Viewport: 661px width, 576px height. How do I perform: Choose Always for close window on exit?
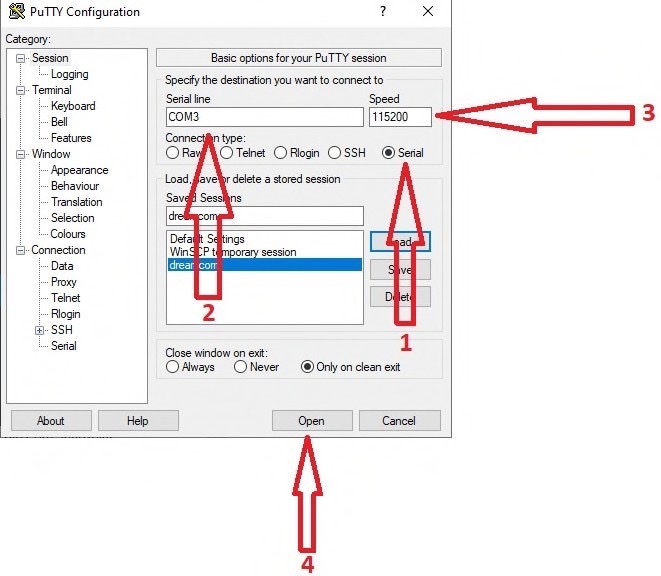click(x=172, y=367)
